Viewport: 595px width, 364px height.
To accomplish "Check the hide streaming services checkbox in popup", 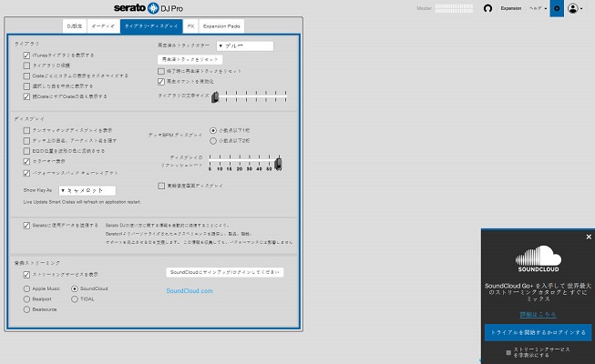I will click(x=508, y=353).
